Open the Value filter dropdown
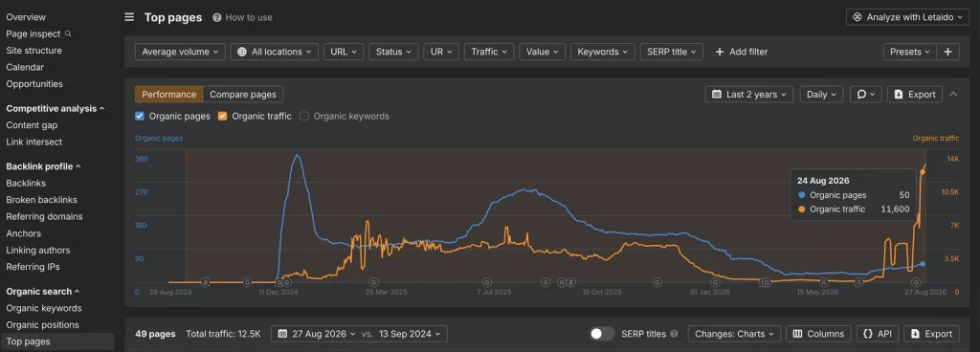This screenshot has height=352, width=980. tap(543, 52)
